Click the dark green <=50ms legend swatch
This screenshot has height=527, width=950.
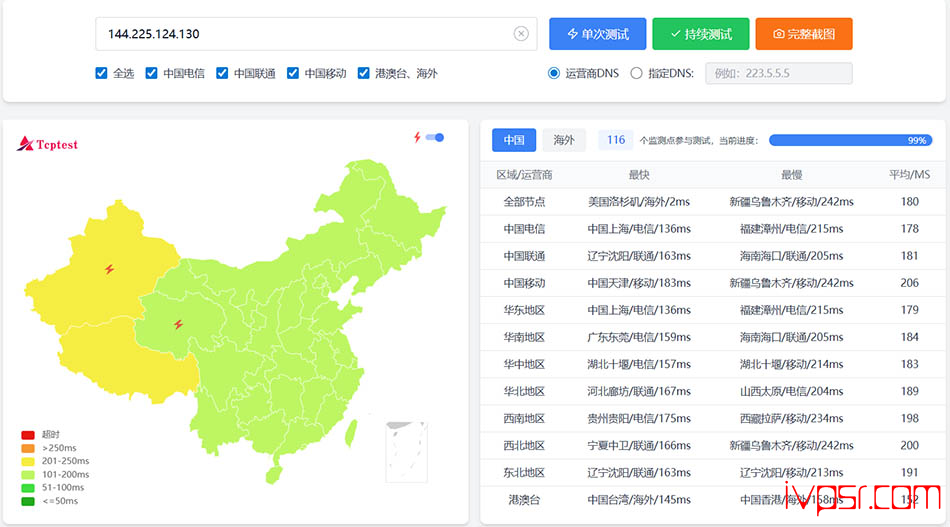point(28,501)
